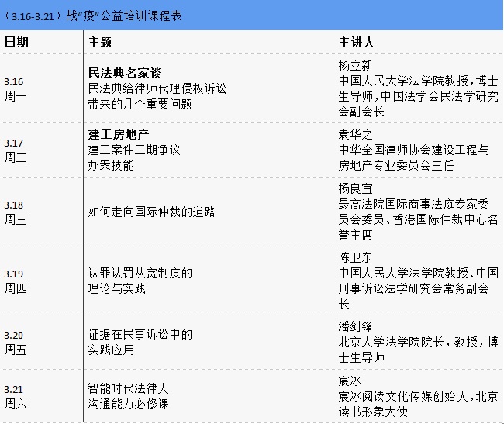Click the bold heading 民法典名家谈
504x424 pixels.
(125, 73)
